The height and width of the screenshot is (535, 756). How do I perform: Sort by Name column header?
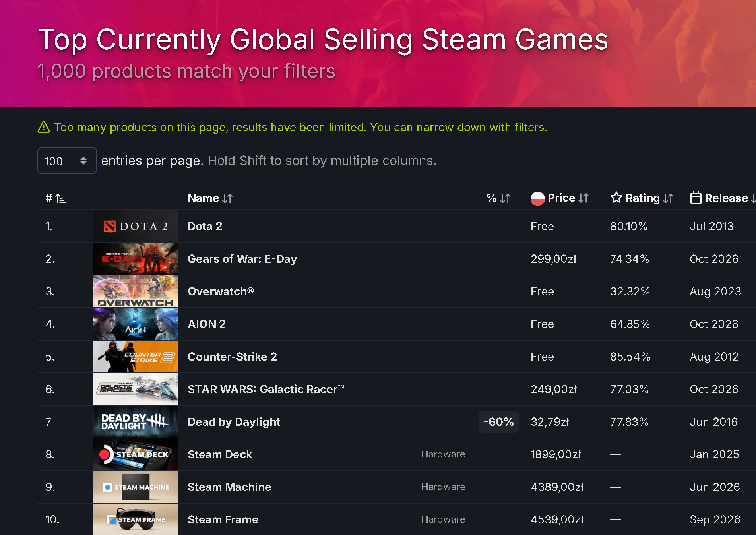click(x=210, y=198)
